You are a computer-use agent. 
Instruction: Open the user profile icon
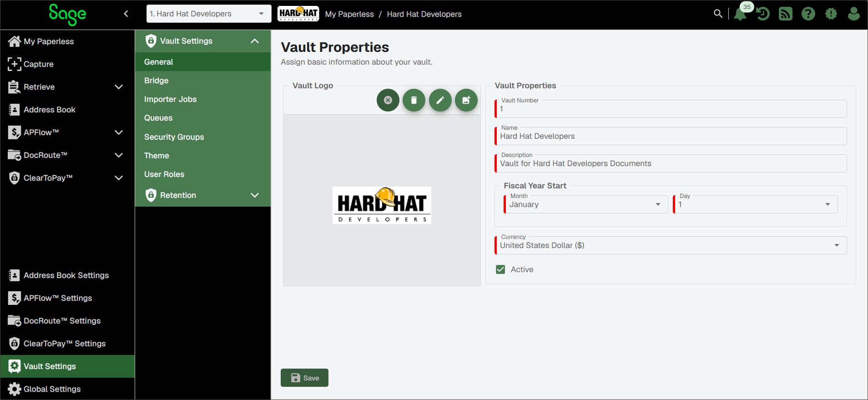(x=854, y=14)
